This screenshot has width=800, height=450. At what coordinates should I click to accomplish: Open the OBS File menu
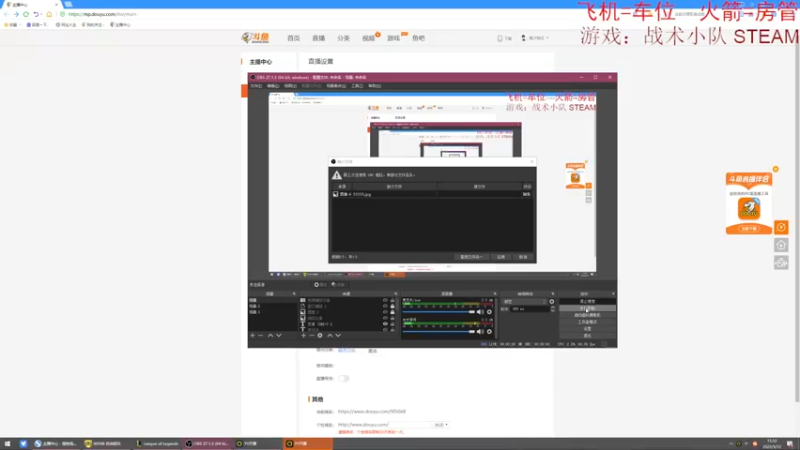click(x=256, y=86)
